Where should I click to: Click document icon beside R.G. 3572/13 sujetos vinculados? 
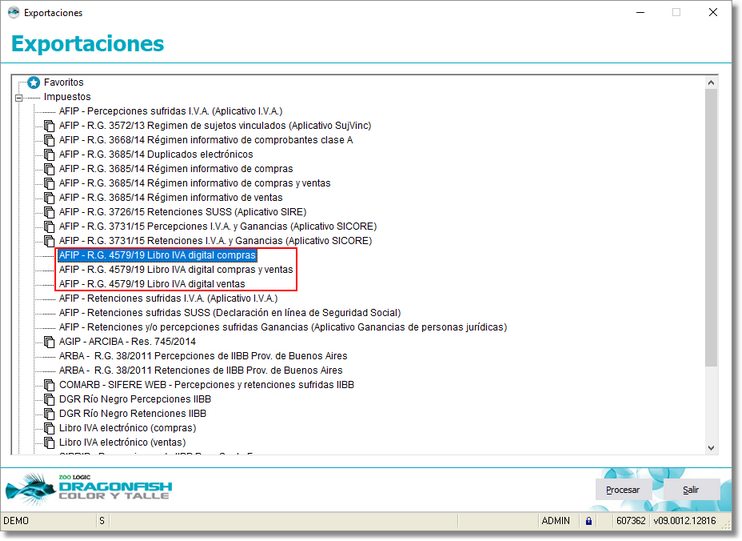(49, 126)
